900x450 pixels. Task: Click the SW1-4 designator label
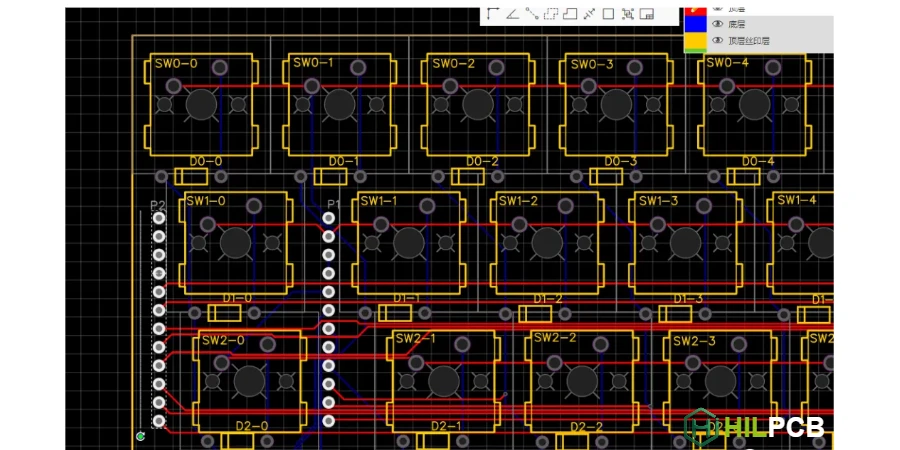[797, 200]
